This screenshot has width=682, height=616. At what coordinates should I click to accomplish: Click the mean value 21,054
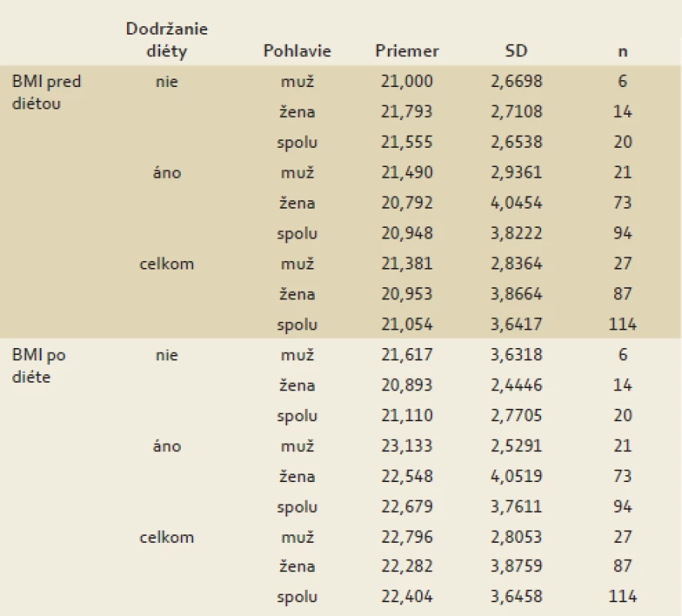click(x=406, y=324)
